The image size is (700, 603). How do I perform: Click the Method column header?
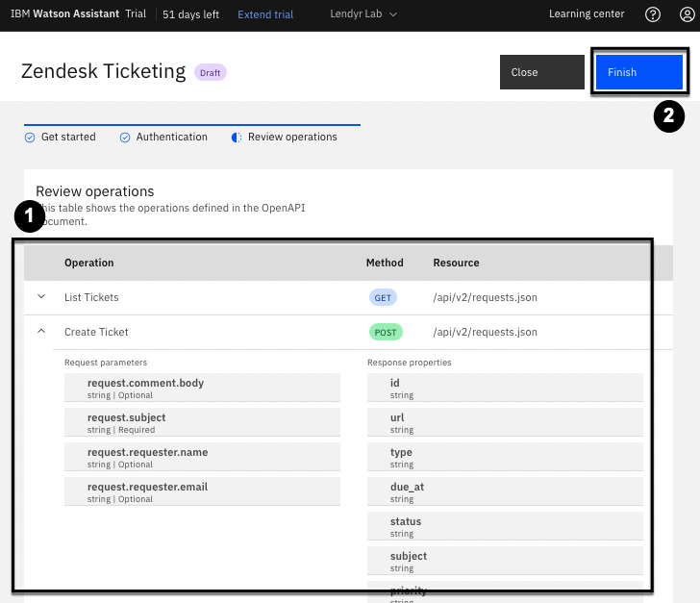385,263
